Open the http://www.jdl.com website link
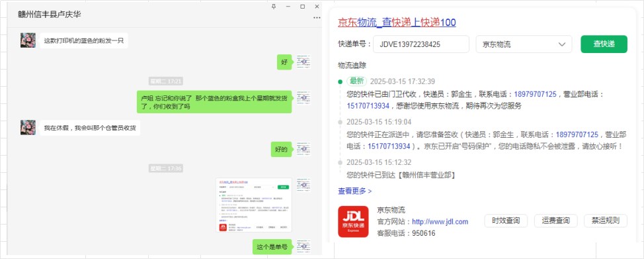The height and width of the screenshot is (259, 644). tap(440, 222)
